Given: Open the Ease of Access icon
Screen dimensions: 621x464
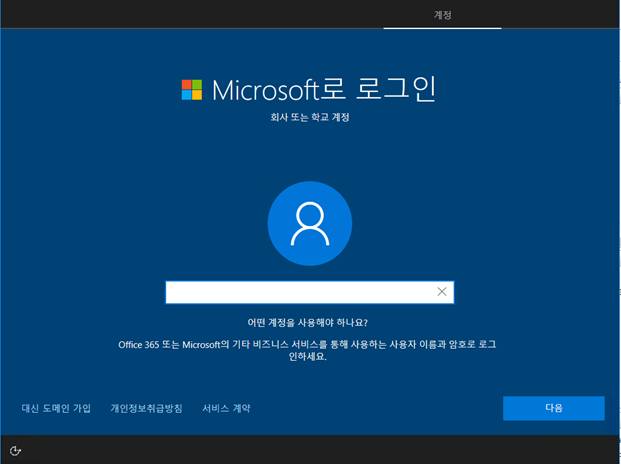Looking at the screenshot, I should [x=15, y=451].
